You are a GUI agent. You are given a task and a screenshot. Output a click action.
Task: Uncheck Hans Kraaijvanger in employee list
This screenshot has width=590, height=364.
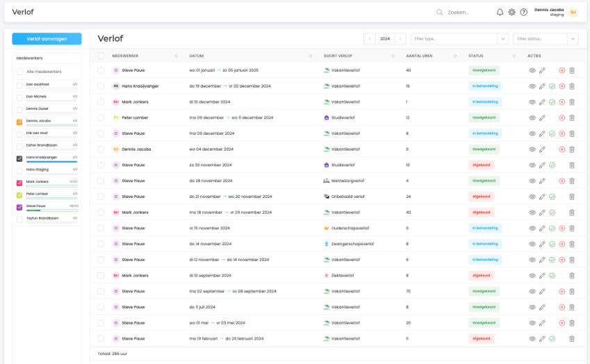click(x=19, y=158)
